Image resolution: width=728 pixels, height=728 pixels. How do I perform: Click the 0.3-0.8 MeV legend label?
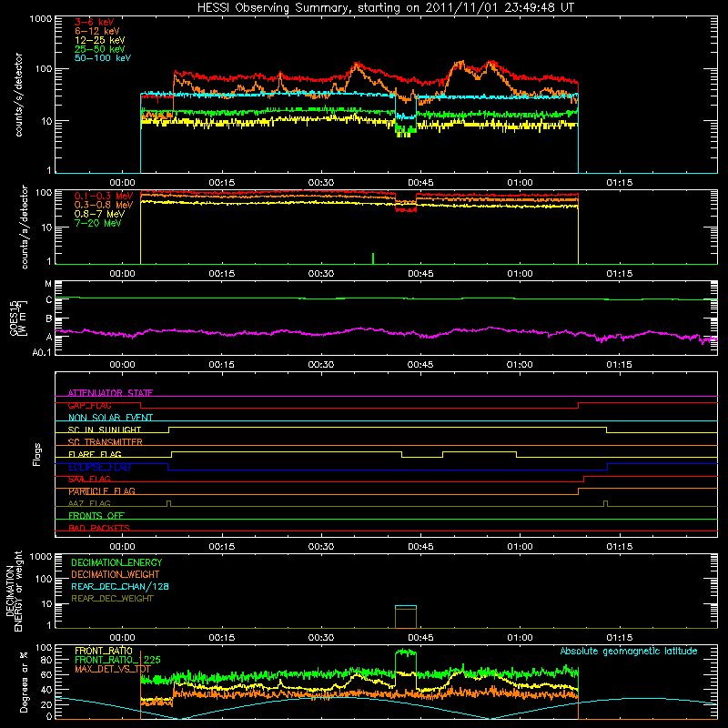pyautogui.click(x=104, y=205)
